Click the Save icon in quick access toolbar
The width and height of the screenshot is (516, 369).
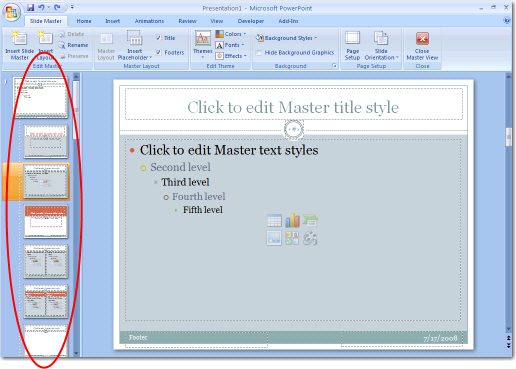point(30,7)
